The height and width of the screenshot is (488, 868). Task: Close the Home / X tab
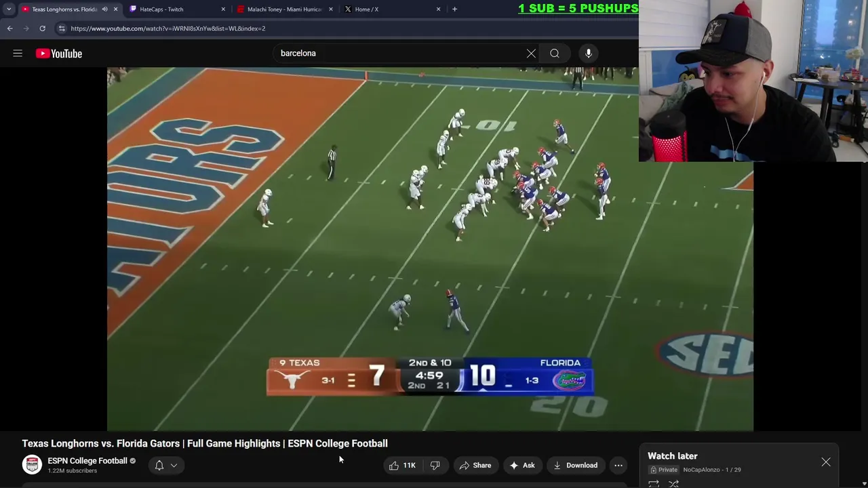[438, 9]
